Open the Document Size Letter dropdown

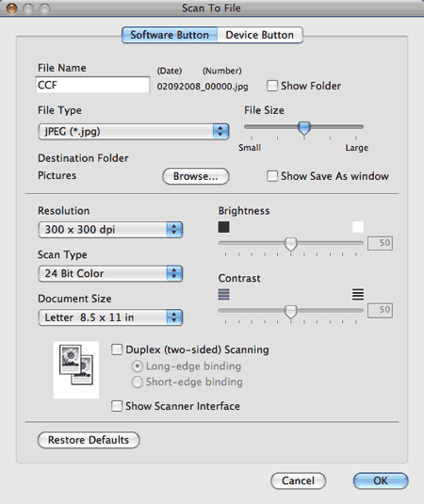click(x=110, y=317)
